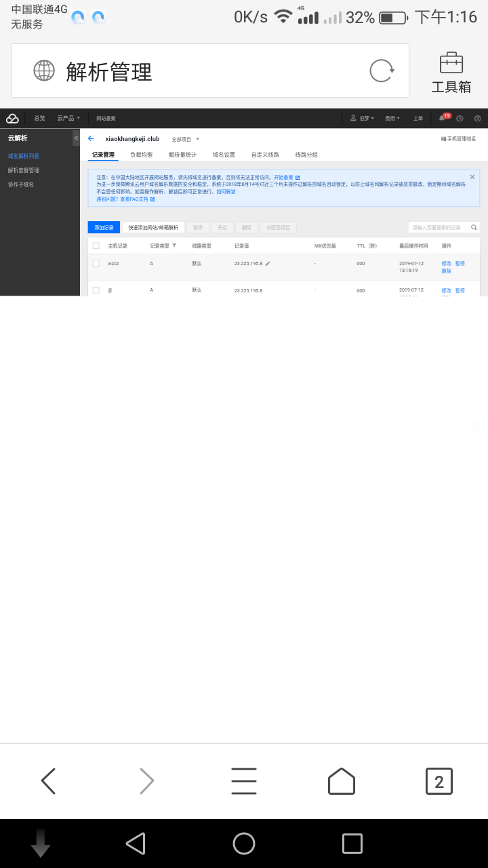
Task: Click the blue 添加记录 button
Action: click(104, 228)
